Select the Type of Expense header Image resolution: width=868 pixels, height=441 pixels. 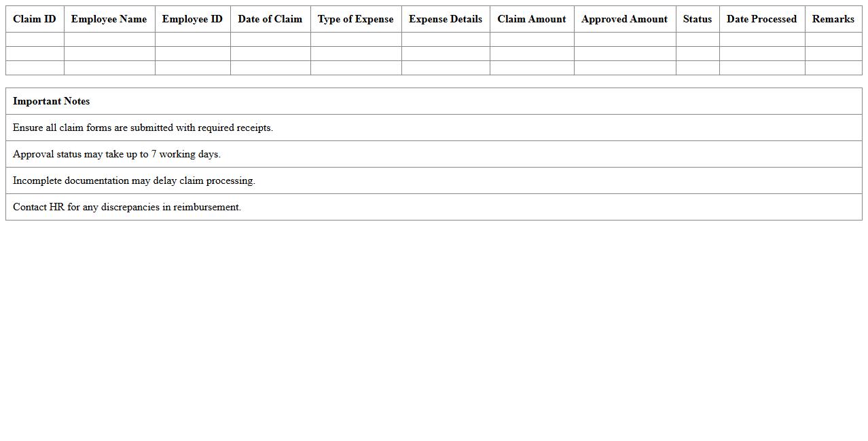tap(355, 19)
